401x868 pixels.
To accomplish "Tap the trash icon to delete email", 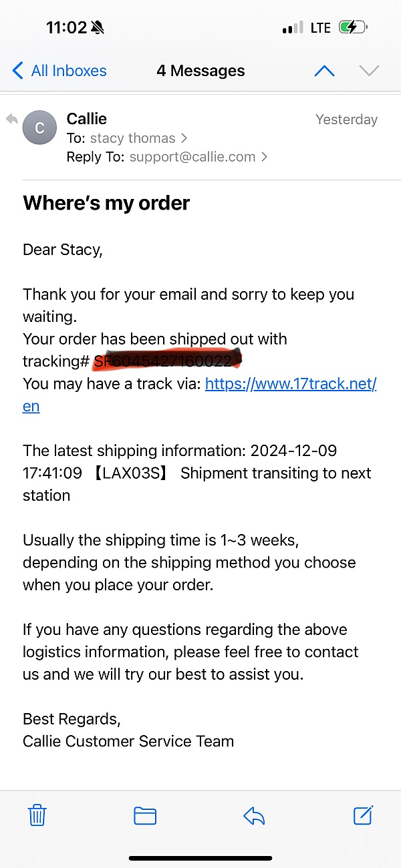I will (x=37, y=815).
